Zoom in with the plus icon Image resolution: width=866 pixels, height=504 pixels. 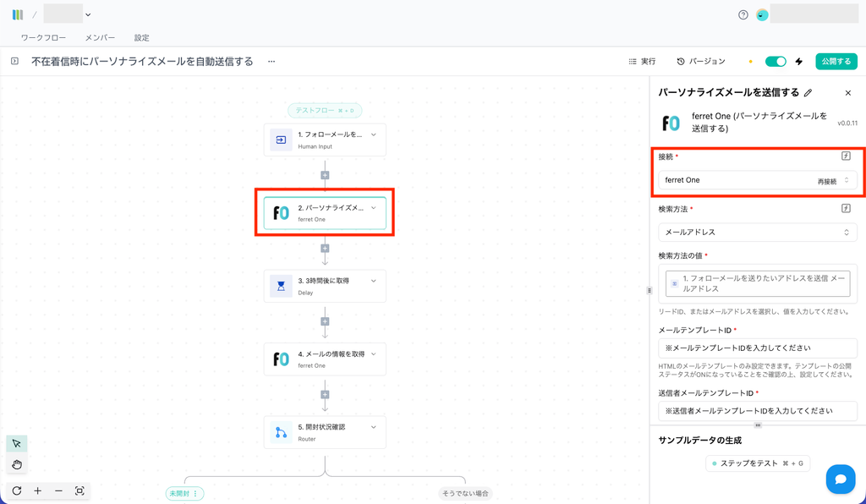[x=37, y=490]
